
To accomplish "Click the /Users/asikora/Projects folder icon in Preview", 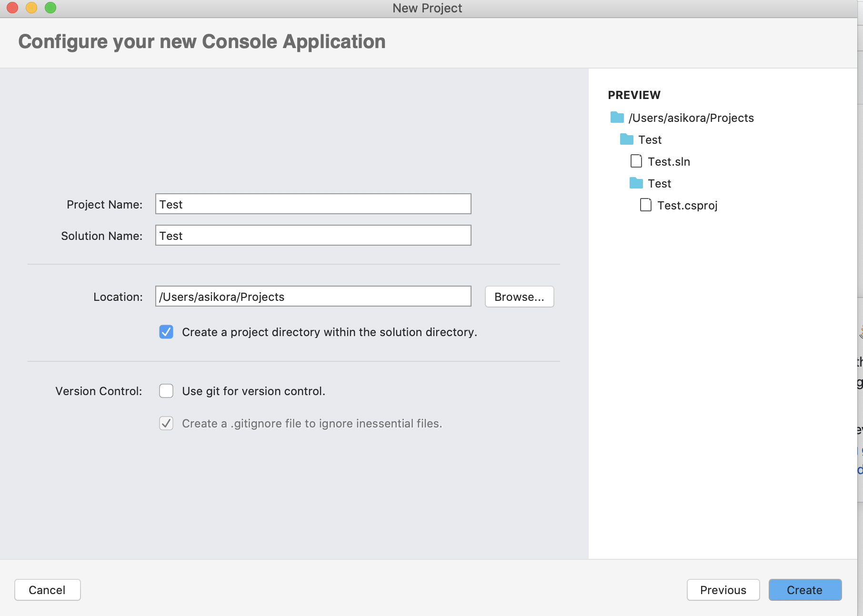I will point(617,117).
